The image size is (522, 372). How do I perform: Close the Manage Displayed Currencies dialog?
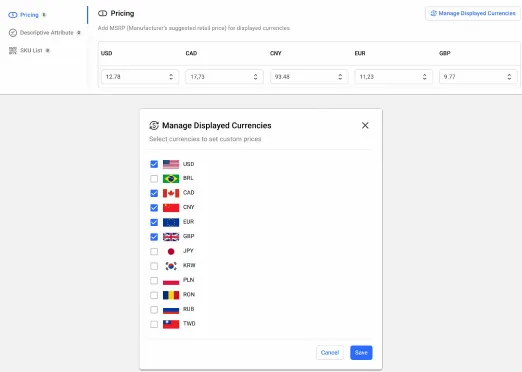(365, 125)
